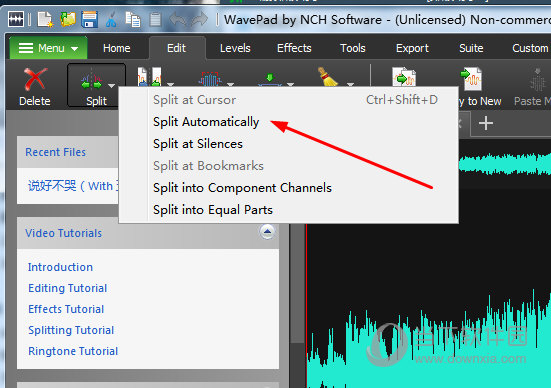
Task: Choose Split at Cursor menu item
Action: (x=289, y=100)
